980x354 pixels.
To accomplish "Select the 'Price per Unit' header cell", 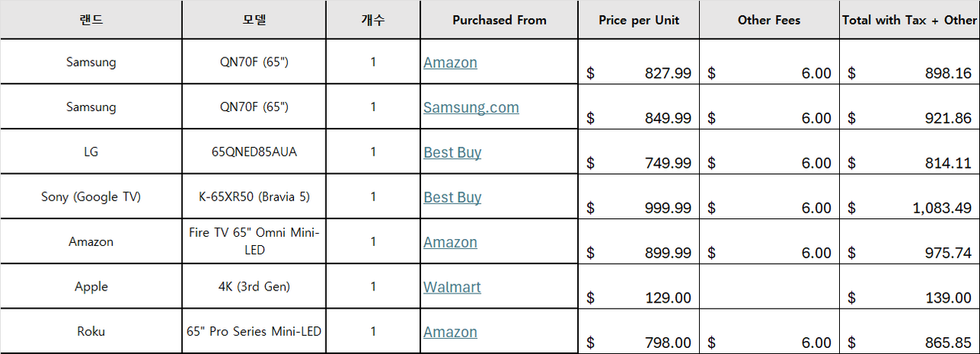I will 639,20.
